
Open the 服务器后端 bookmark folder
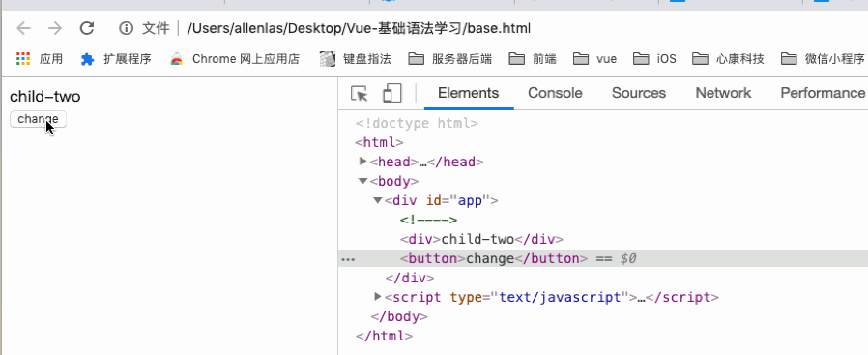point(450,59)
